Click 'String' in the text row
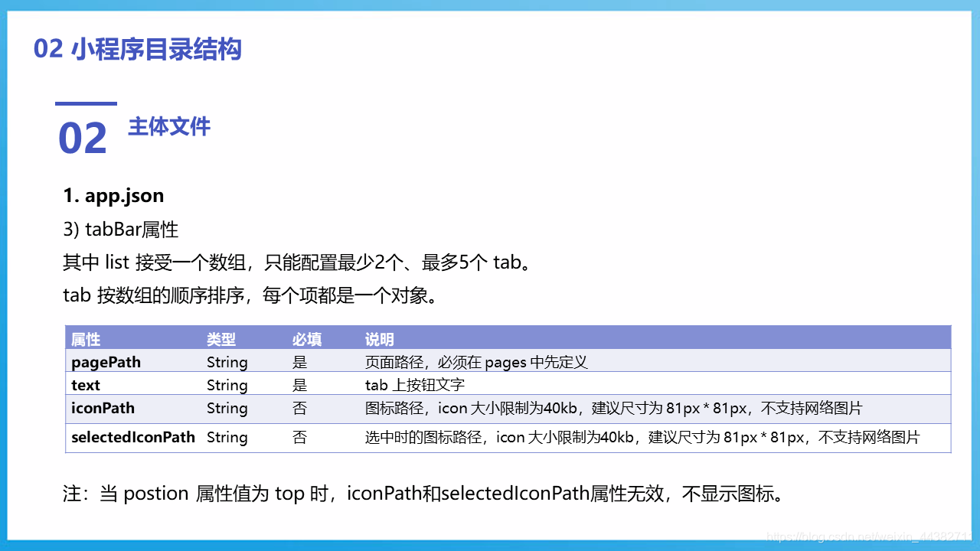 click(x=227, y=385)
